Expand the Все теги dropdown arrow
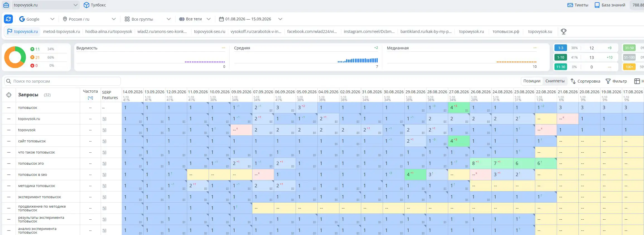Image resolution: width=644 pixels, height=235 pixels. point(208,19)
